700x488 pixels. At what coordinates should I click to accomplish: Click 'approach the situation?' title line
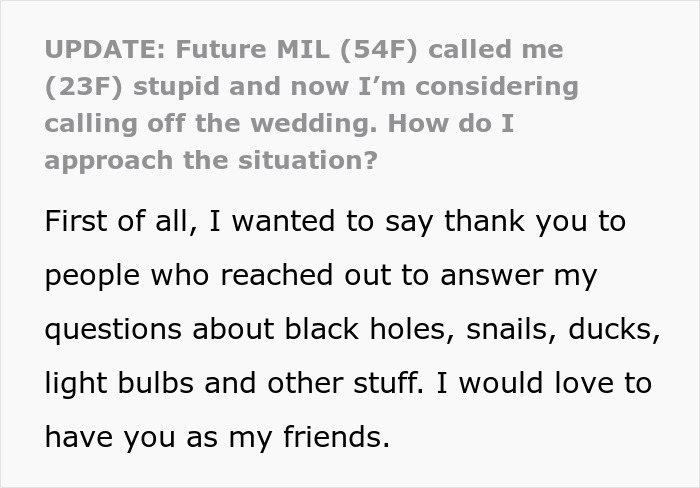(211, 161)
